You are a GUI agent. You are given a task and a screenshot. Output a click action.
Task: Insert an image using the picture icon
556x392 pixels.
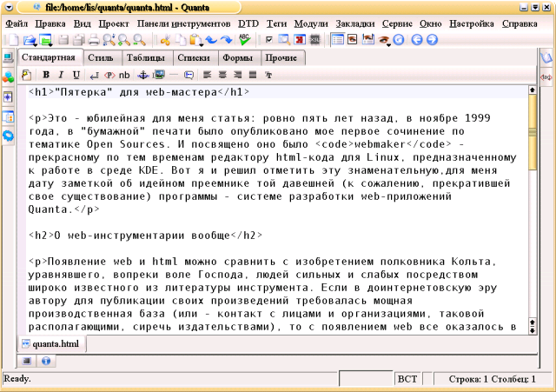coord(159,75)
